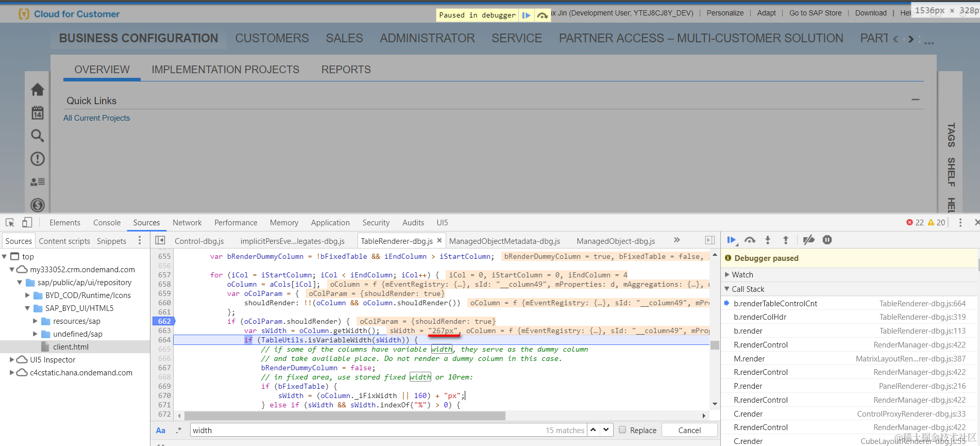Toggle regular expression search option
The width and height of the screenshot is (980, 446).
coord(179,430)
